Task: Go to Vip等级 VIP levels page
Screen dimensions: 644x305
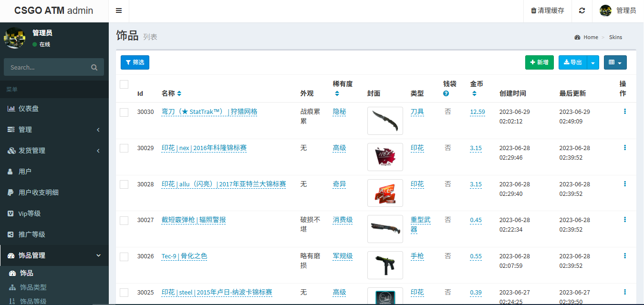Action: pos(31,213)
